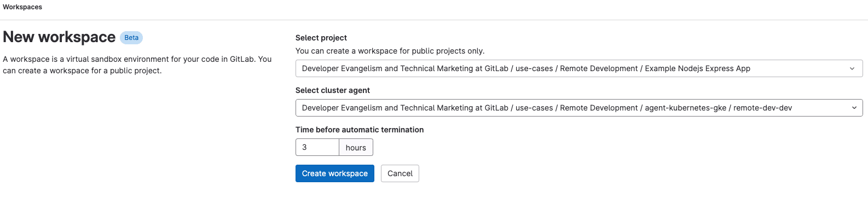The height and width of the screenshot is (209, 868).
Task: Cancel the new workspace form
Action: 400,173
